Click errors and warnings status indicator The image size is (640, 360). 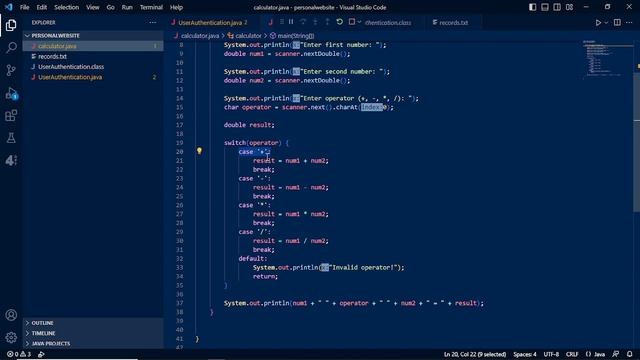click(19, 354)
